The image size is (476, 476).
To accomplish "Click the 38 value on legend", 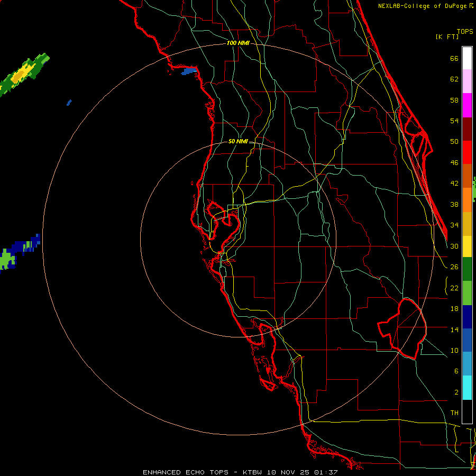I will 454,204.
